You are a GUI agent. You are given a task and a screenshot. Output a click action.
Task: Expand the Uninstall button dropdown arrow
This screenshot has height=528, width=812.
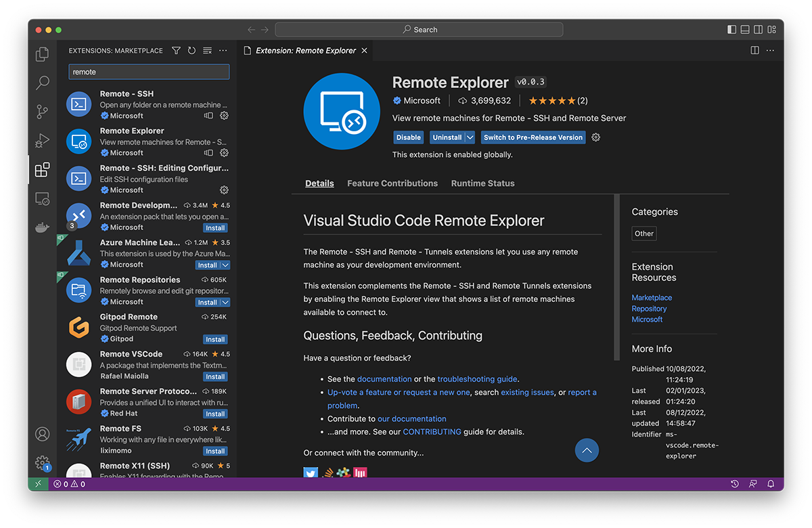(x=470, y=137)
